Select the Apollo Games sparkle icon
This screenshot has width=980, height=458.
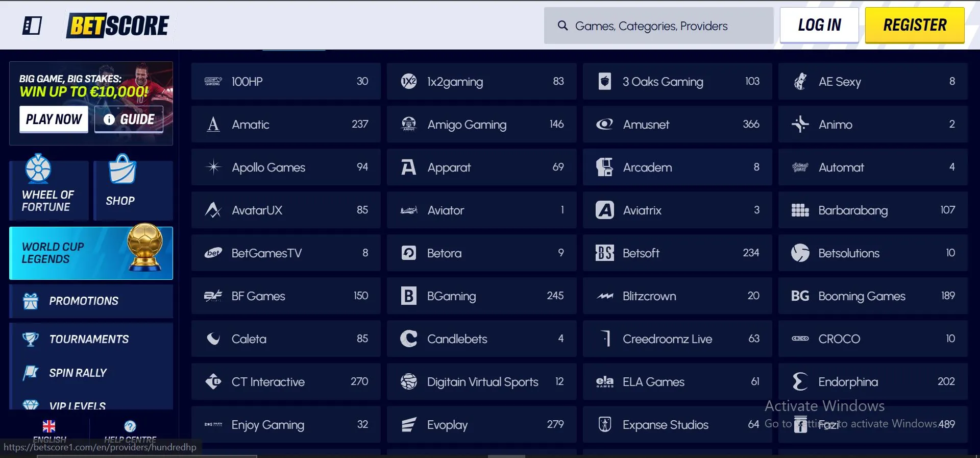coord(213,167)
